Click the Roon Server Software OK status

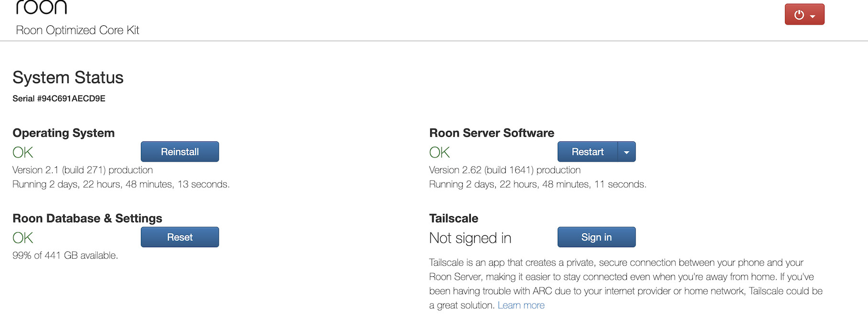[x=439, y=153]
